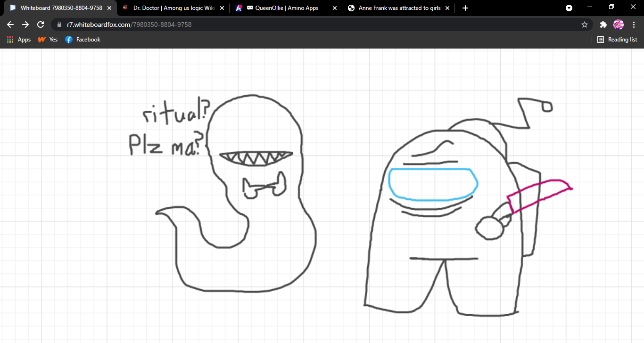The height and width of the screenshot is (343, 644).
Task: Open the Yes Wattpad bookmark
Action: [48, 40]
